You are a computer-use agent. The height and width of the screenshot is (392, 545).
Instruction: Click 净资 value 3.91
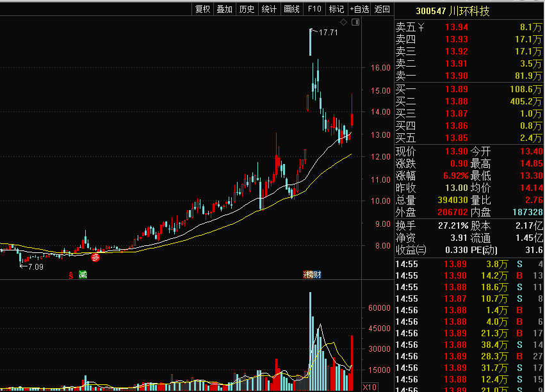[459, 238]
